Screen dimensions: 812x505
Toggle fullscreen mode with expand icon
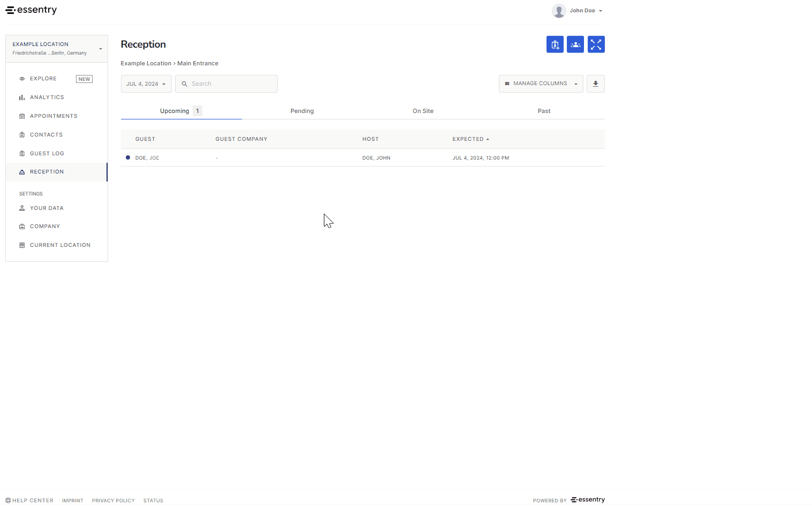[596, 44]
